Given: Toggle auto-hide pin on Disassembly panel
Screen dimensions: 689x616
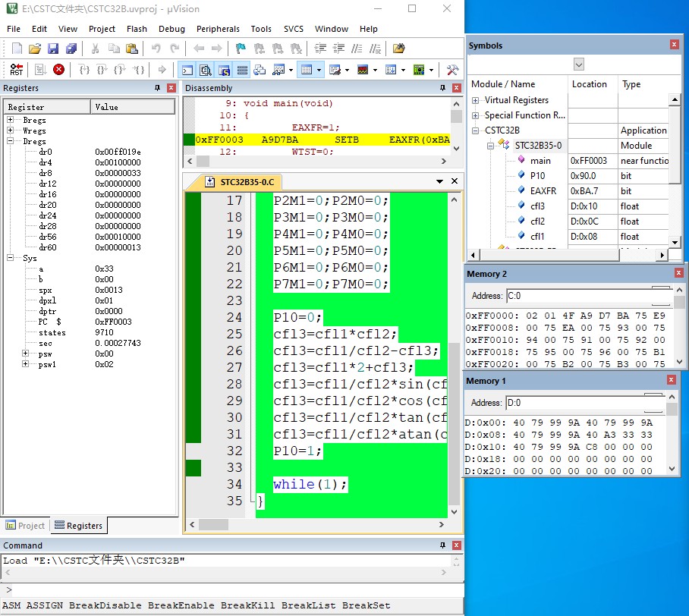Looking at the screenshot, I should tap(443, 88).
